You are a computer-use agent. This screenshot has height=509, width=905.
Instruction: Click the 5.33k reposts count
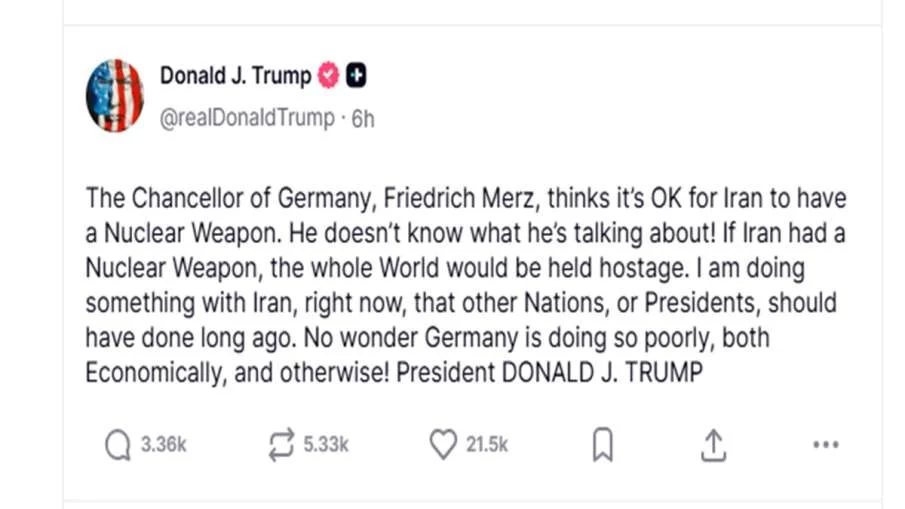coord(326,445)
